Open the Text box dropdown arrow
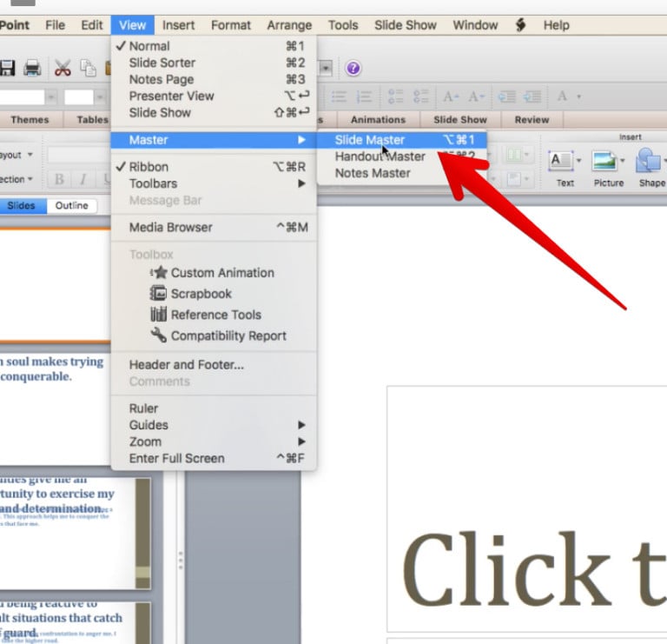Viewport: 667px width, 644px height. click(578, 161)
